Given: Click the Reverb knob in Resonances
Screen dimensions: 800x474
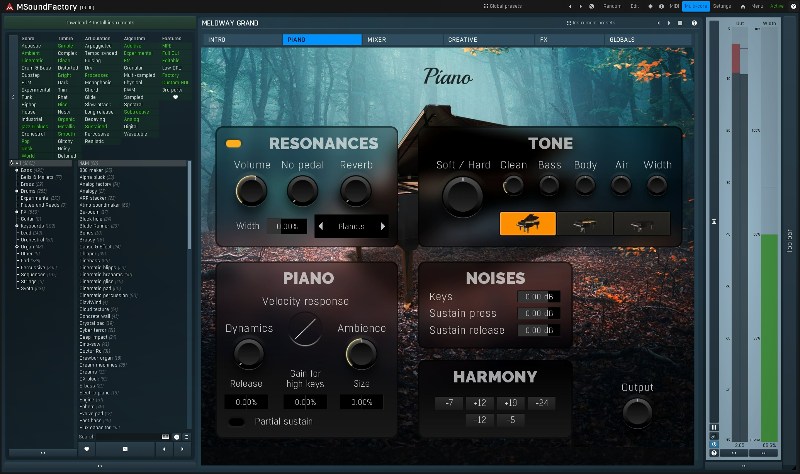Looking at the screenshot, I should pos(354,190).
